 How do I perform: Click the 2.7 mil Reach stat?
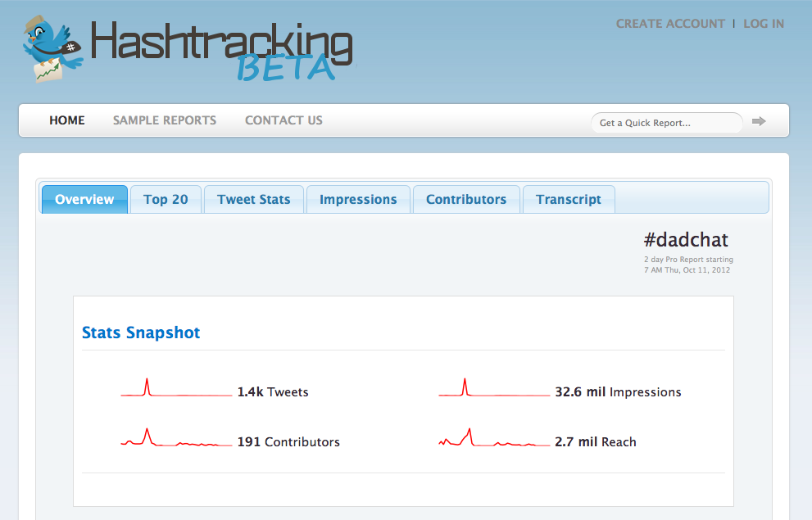point(596,442)
